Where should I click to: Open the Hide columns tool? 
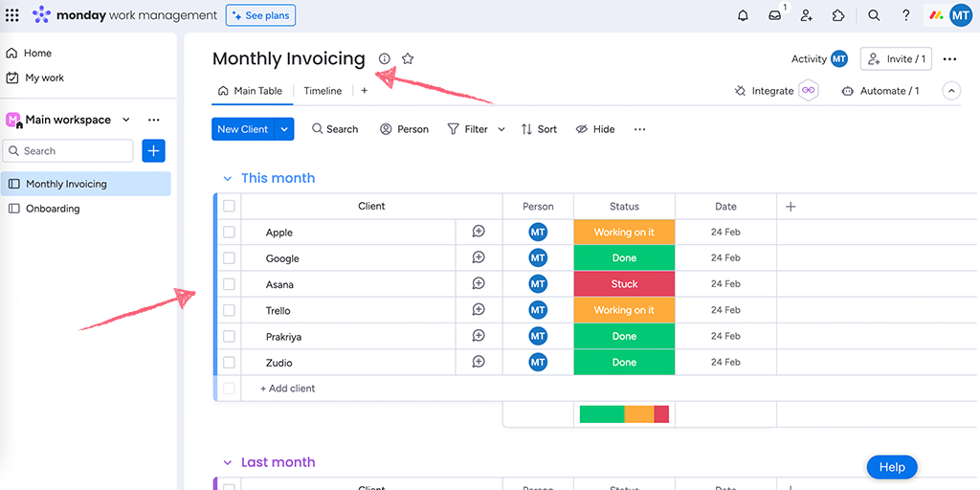[595, 129]
